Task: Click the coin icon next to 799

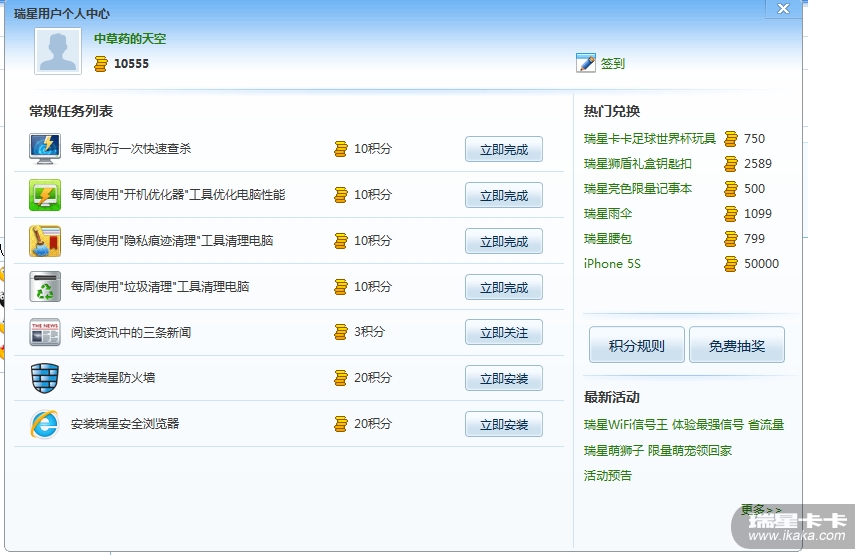Action: click(x=731, y=239)
